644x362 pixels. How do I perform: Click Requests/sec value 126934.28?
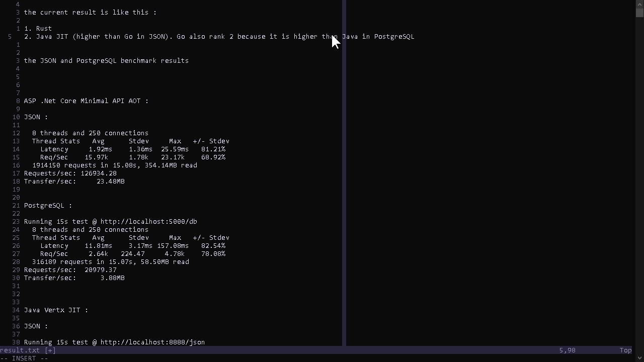(x=98, y=173)
